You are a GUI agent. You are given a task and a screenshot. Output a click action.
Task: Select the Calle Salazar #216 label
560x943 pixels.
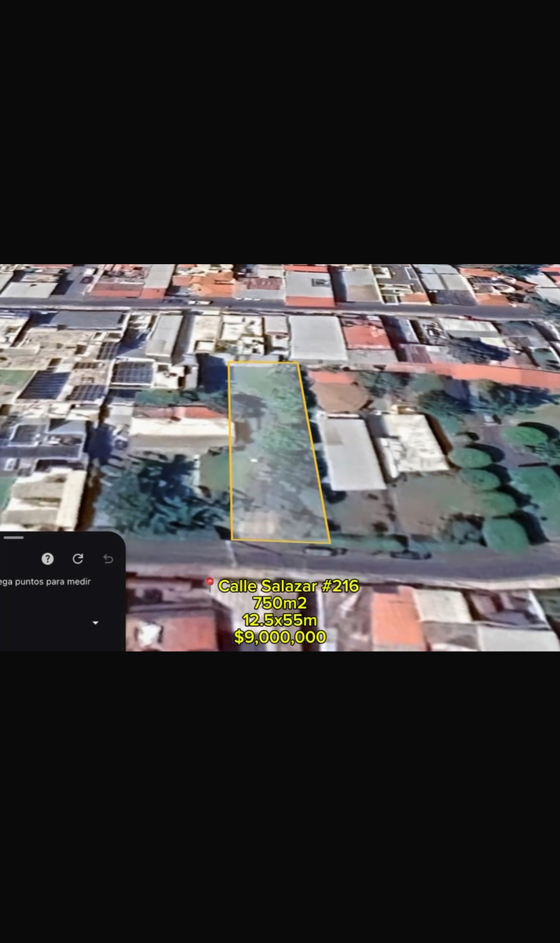(288, 586)
